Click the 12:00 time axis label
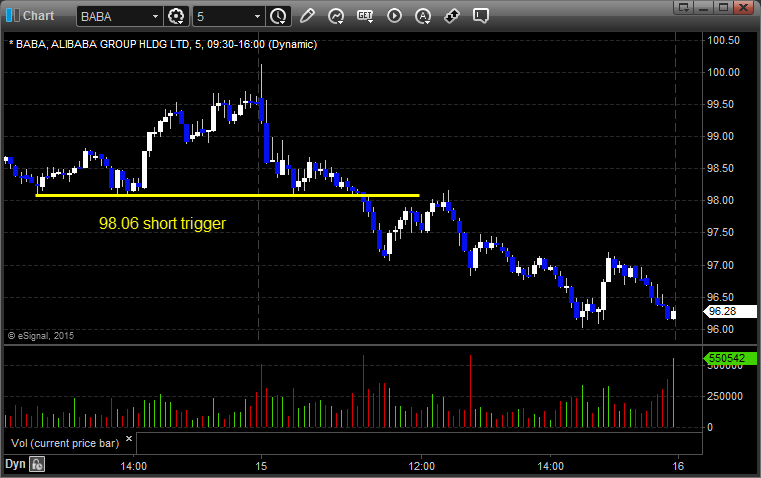The height and width of the screenshot is (478, 761). [421, 466]
